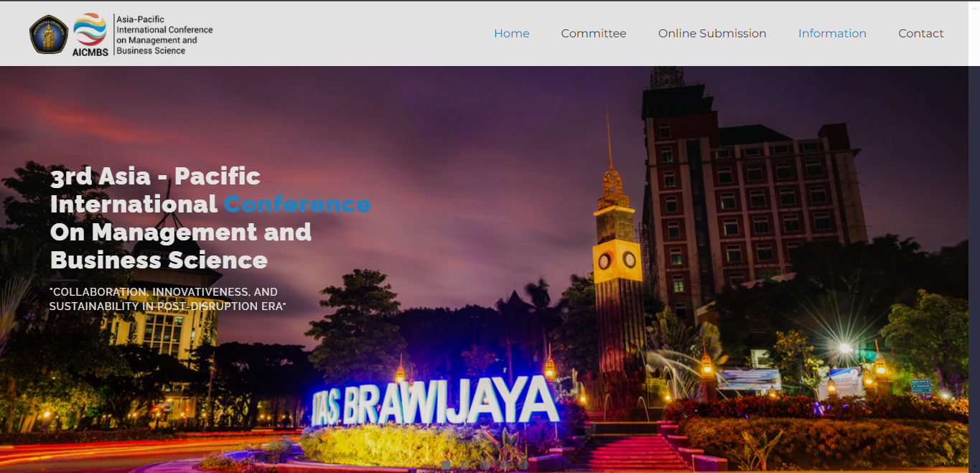Switch to the third carousel slide indicator

coord(485,465)
